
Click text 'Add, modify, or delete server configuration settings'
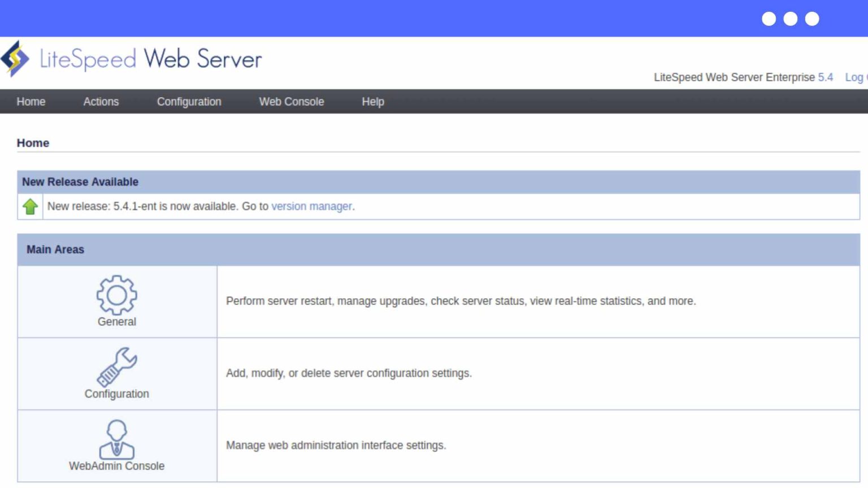(349, 373)
